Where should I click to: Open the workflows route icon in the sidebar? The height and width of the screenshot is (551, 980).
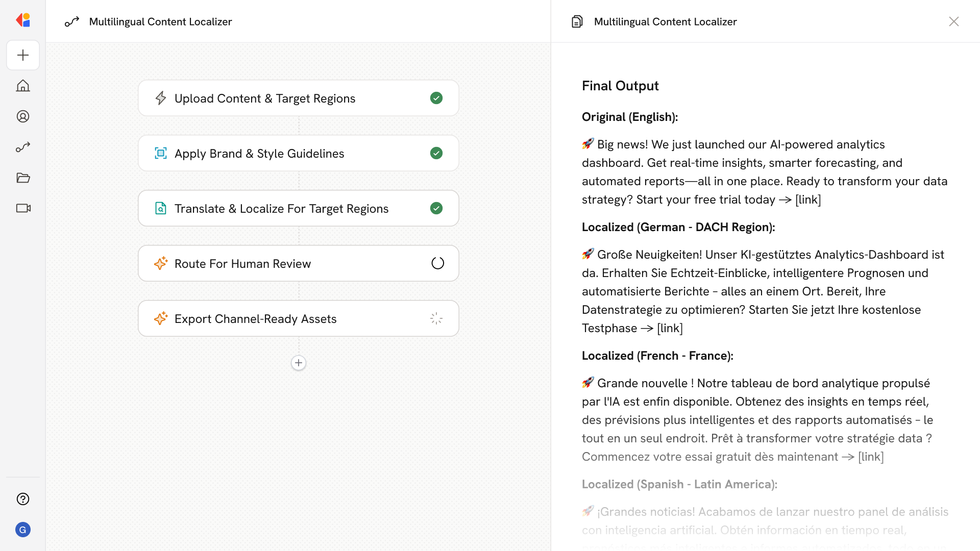coord(23,147)
